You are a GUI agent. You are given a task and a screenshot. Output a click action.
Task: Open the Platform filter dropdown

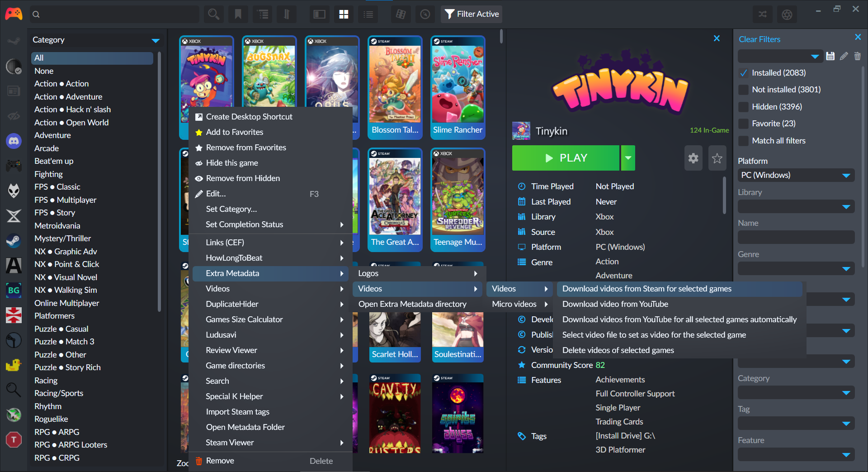796,175
